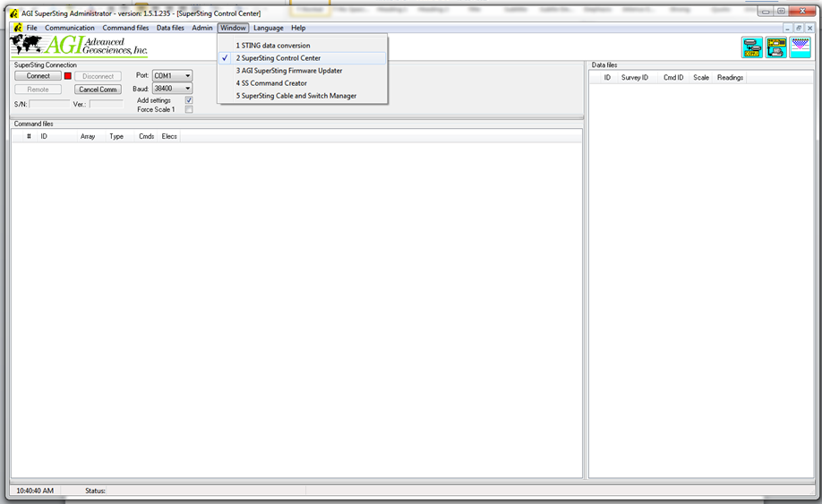Select 1 STING data conversion
Image resolution: width=822 pixels, height=504 pixels.
[303, 46]
